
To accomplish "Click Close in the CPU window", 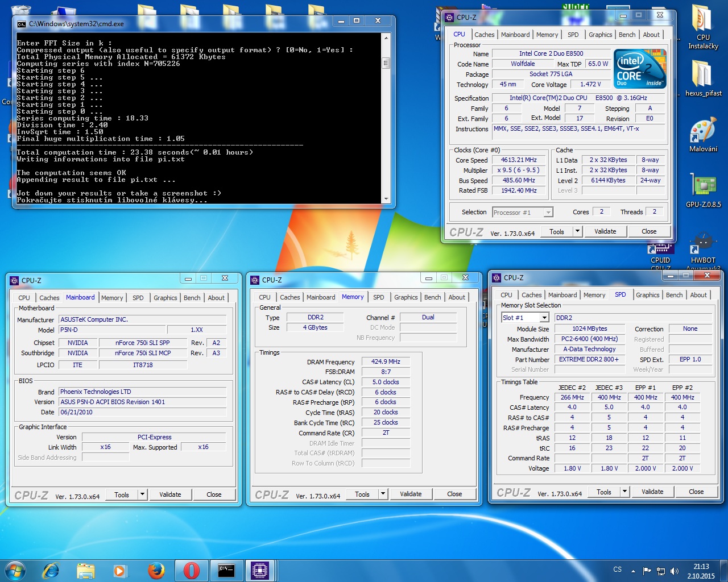I will pyautogui.click(x=649, y=231).
